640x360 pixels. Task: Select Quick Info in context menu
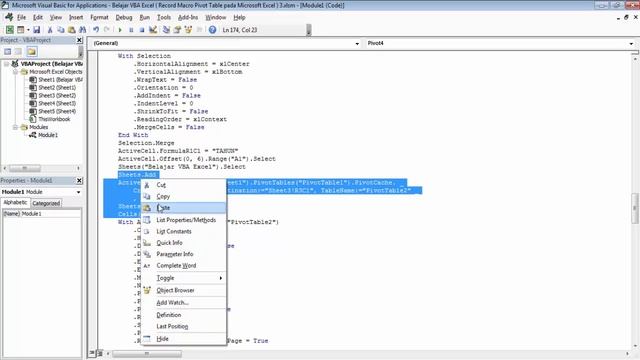[184, 243]
